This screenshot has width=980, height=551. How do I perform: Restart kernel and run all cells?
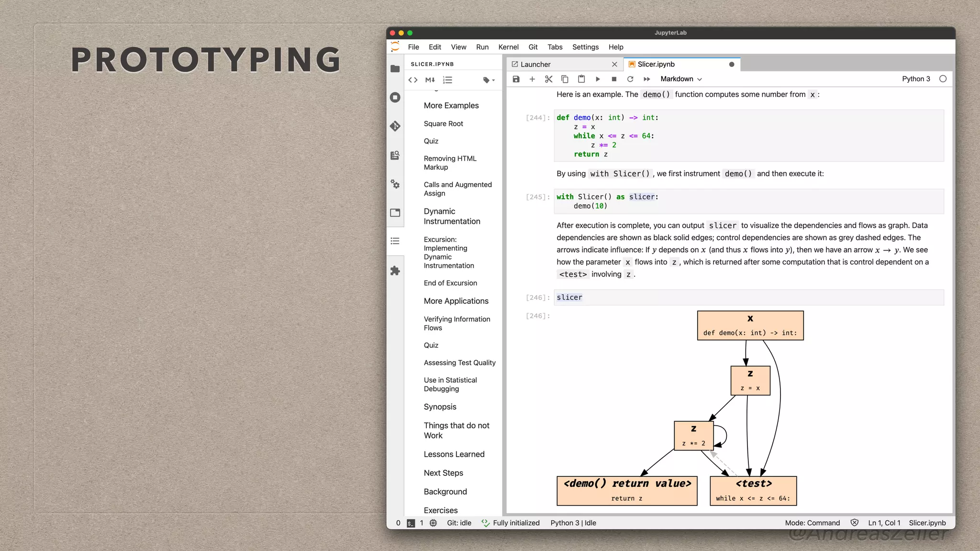pyautogui.click(x=647, y=79)
